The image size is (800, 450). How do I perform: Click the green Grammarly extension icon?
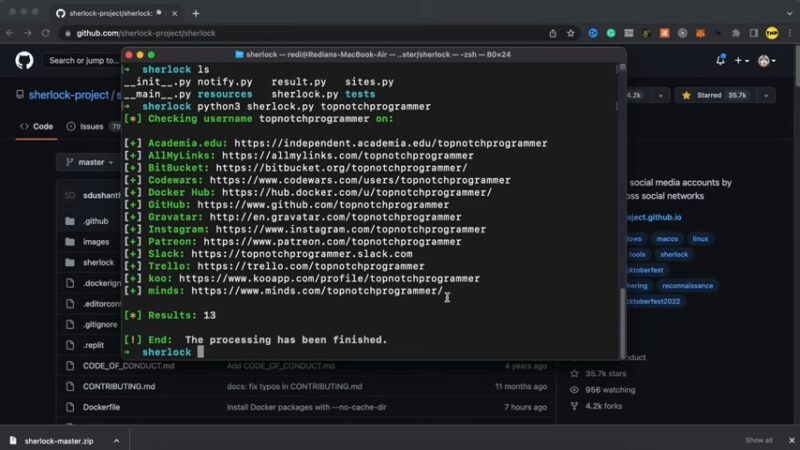611,33
